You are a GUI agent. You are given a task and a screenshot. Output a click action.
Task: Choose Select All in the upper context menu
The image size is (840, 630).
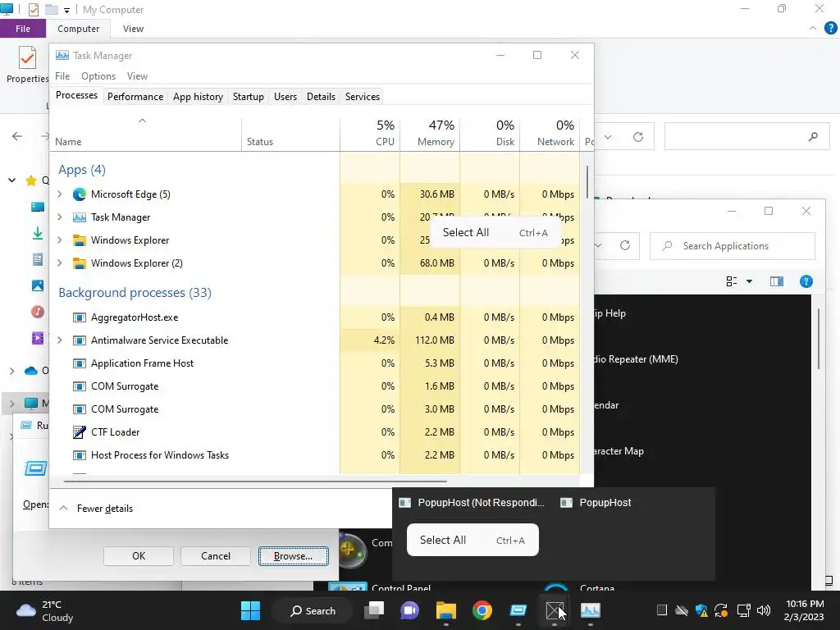point(495,232)
